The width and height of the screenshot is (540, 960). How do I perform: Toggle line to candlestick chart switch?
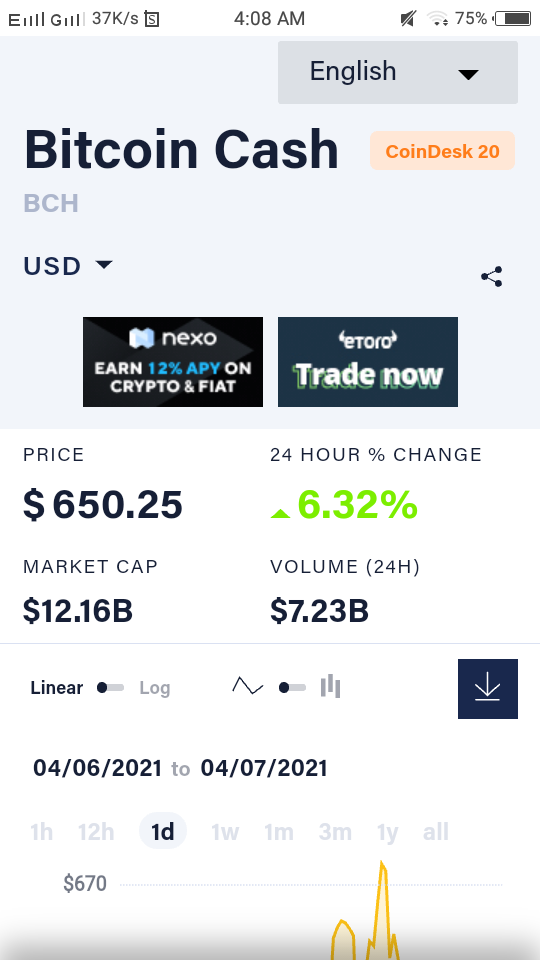pyautogui.click(x=292, y=688)
